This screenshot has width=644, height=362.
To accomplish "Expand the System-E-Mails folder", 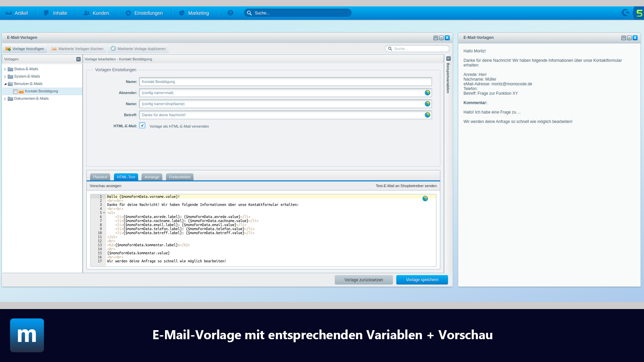I will click(5, 77).
